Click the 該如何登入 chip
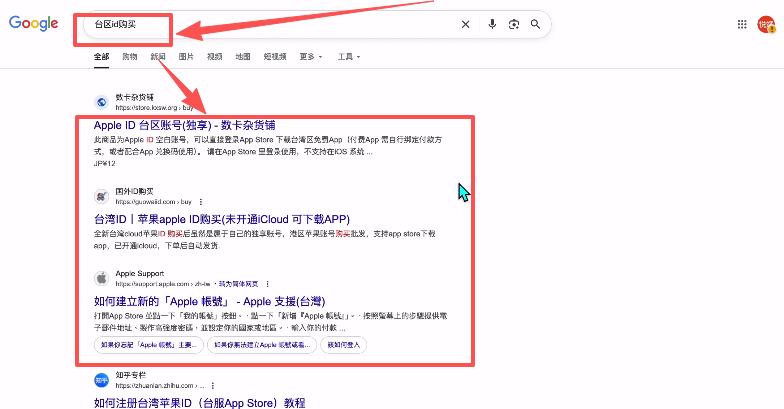The width and height of the screenshot is (784, 409). [344, 345]
